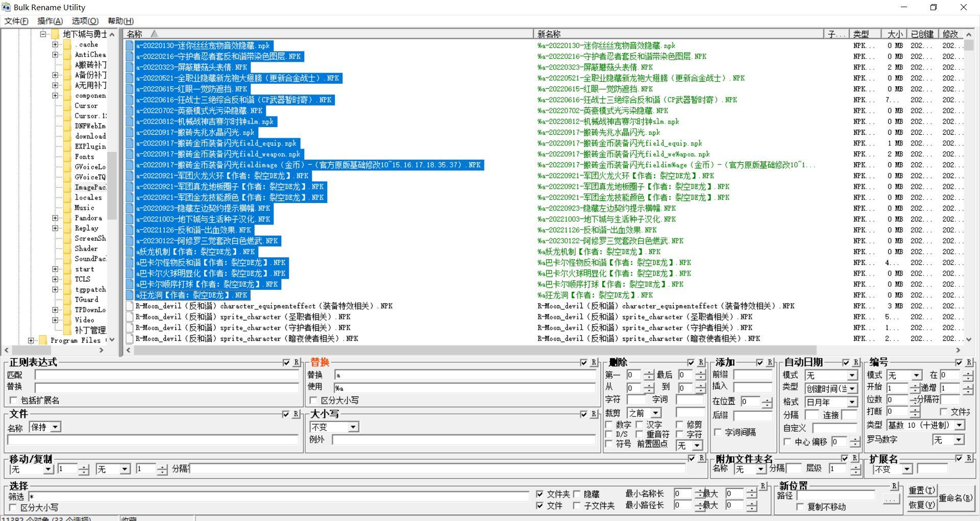Click the browse '...' icon next to 路径
The height and width of the screenshot is (521, 980).
pyautogui.click(x=891, y=499)
